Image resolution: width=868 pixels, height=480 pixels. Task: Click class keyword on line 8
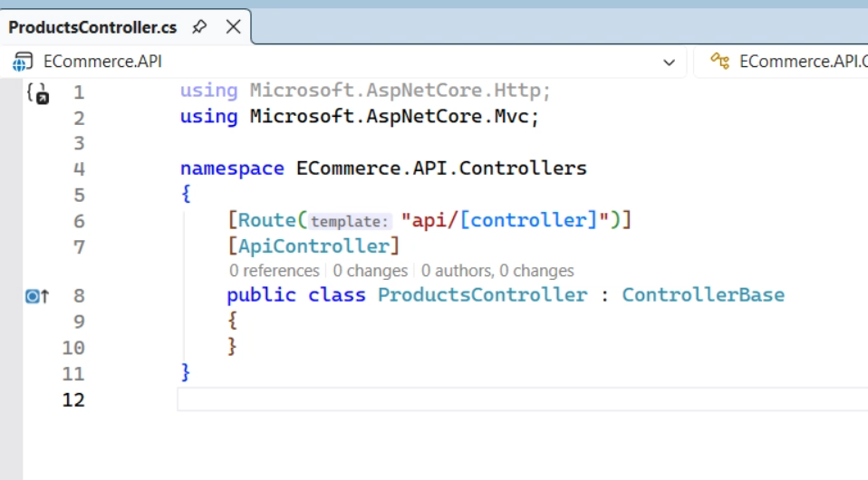pyautogui.click(x=337, y=294)
